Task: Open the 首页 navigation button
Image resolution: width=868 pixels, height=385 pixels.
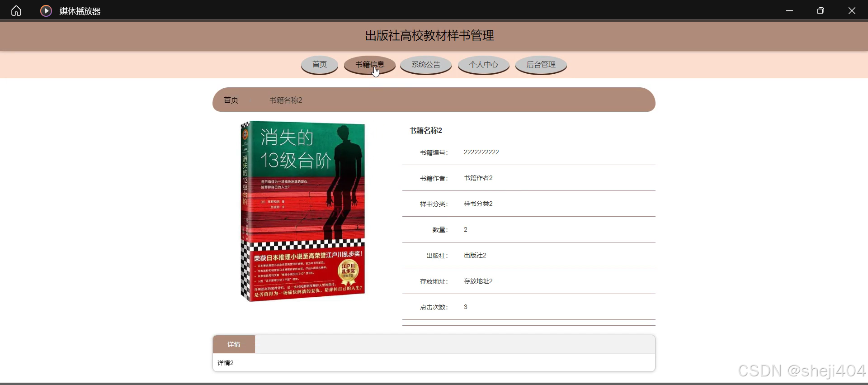Action: [x=320, y=65]
